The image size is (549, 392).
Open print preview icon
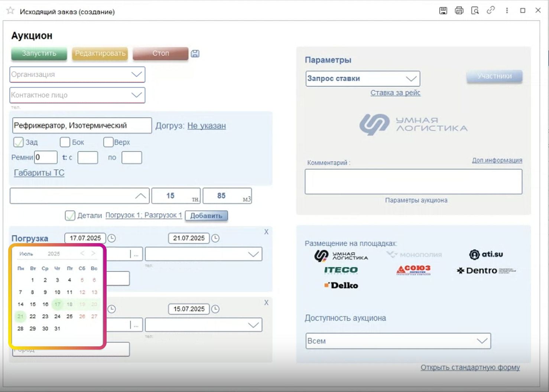[475, 10]
